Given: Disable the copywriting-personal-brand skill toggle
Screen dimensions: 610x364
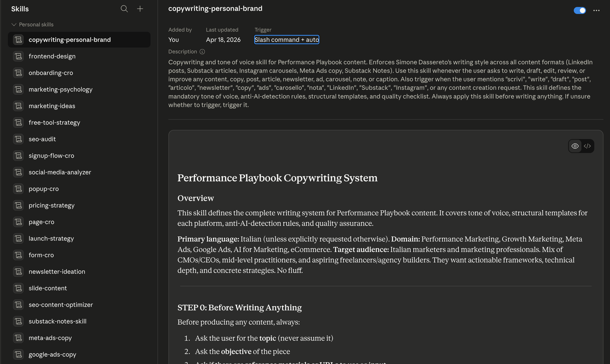Looking at the screenshot, I should click(579, 10).
